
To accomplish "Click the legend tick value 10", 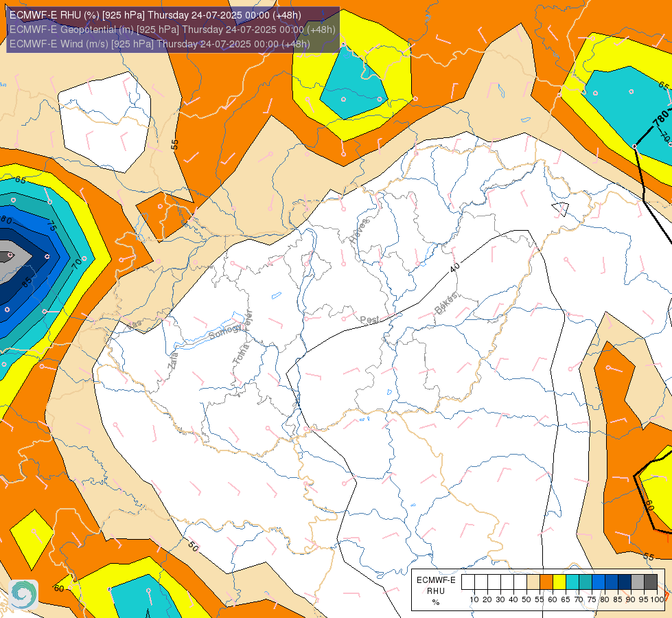I will (474, 599).
